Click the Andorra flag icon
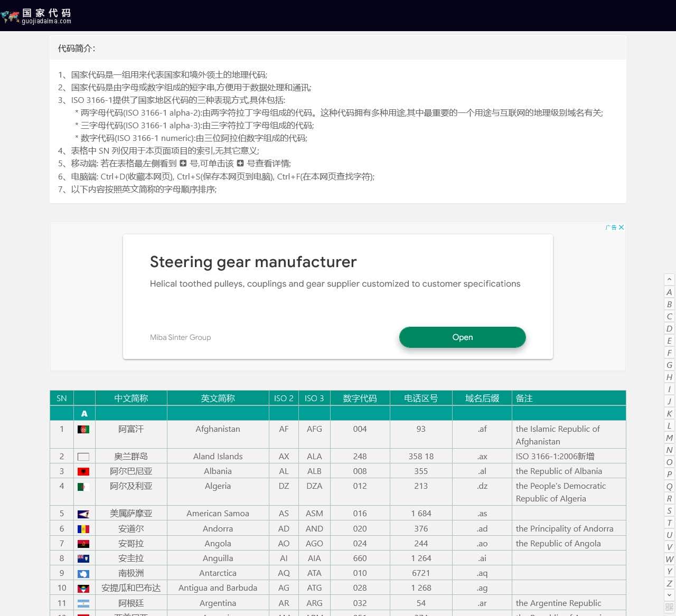676x616 pixels. point(83,529)
